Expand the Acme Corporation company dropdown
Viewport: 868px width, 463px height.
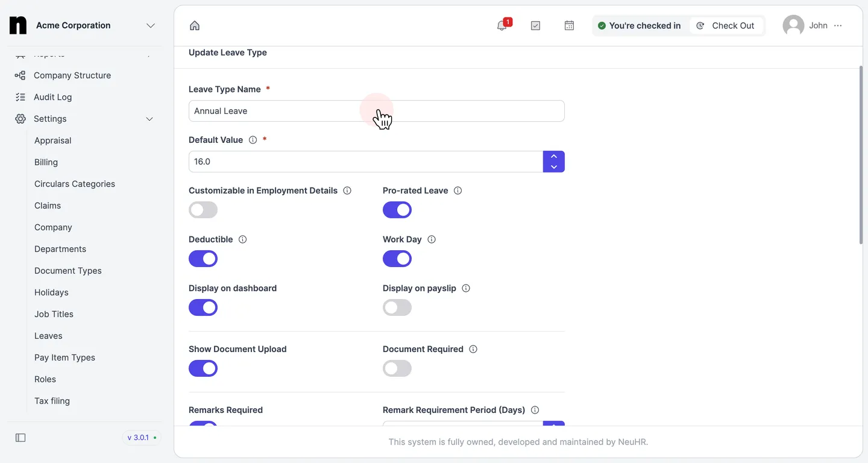151,25
